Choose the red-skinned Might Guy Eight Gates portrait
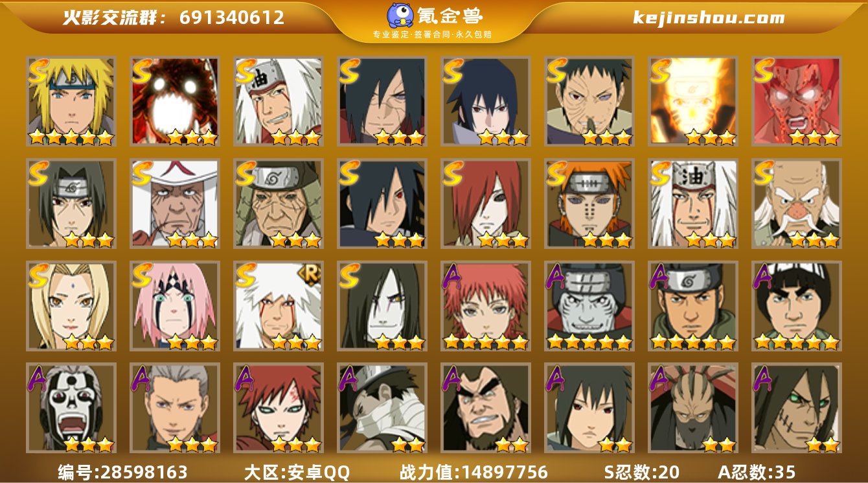The height and width of the screenshot is (483, 868). tap(797, 101)
